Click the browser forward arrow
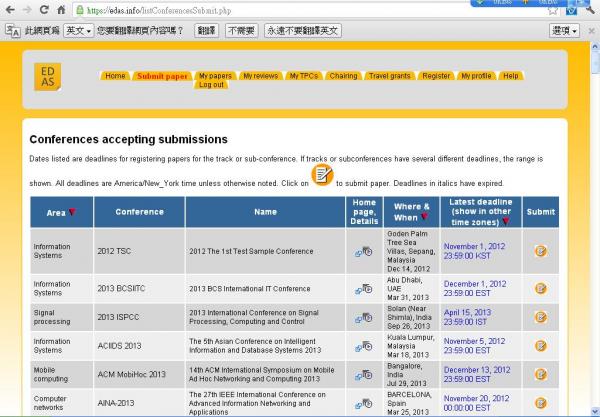 (x=27, y=10)
